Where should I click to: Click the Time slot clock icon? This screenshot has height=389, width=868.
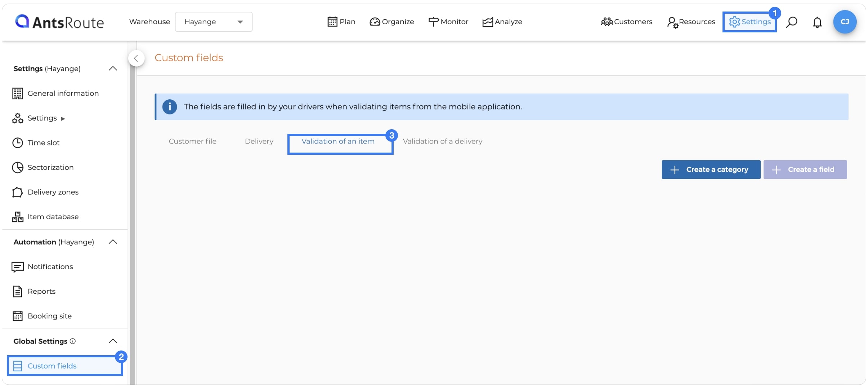(17, 143)
